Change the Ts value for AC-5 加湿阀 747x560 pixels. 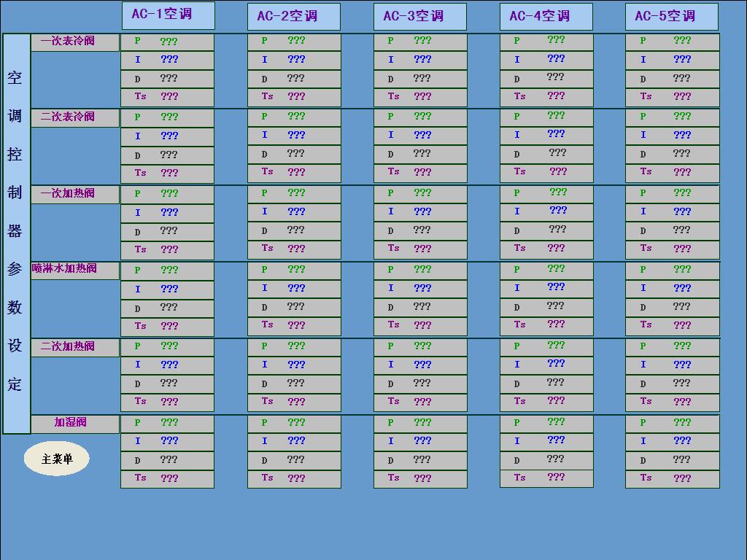681,478
